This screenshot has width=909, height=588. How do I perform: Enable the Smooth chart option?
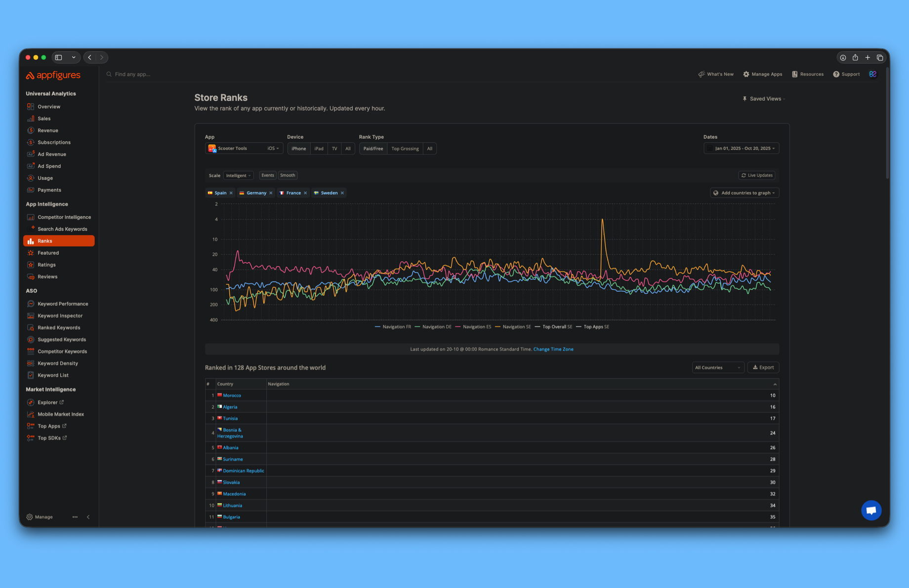coord(288,175)
